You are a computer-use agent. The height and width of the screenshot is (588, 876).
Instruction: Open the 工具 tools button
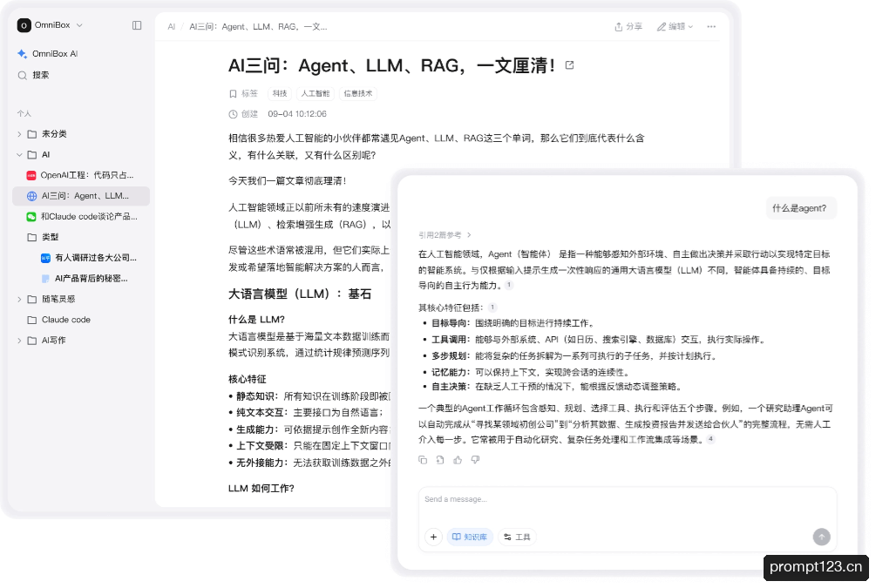pos(518,537)
